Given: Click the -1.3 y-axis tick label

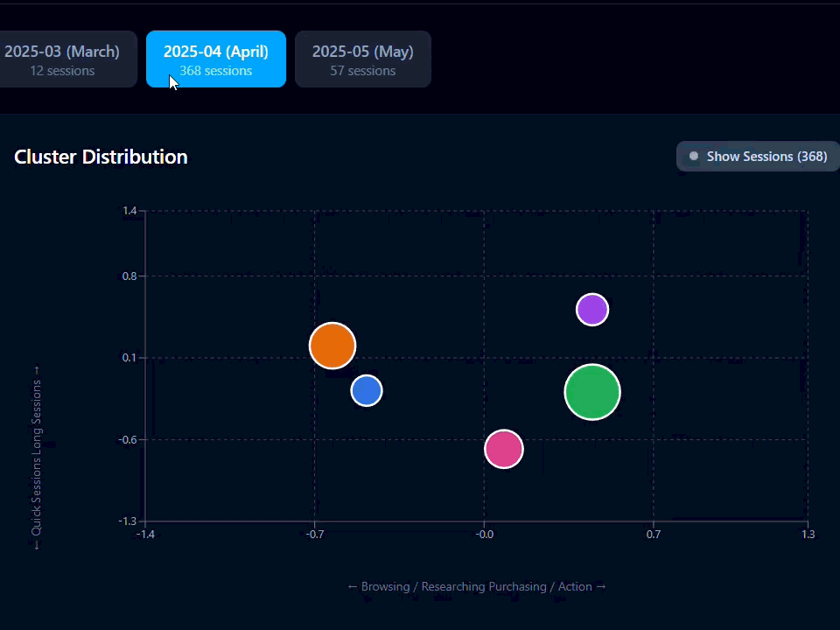Looking at the screenshot, I should click(x=128, y=521).
